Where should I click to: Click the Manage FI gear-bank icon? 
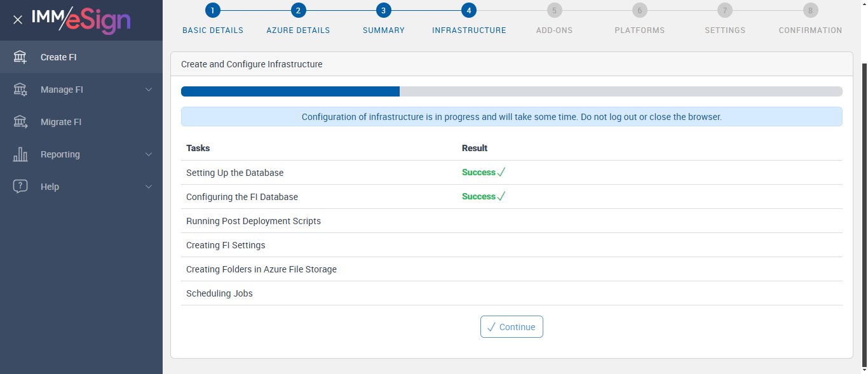click(20, 90)
